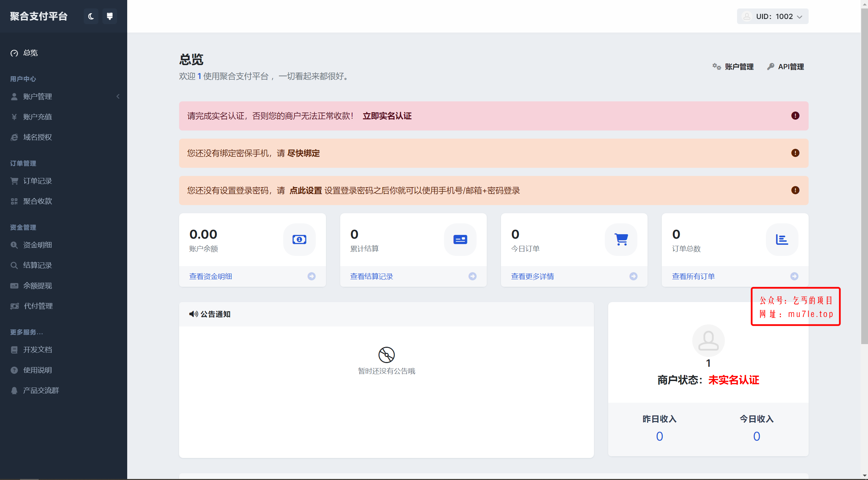Click 尽快绑定 to bind security phone
Screen dimensions: 868x480
(x=304, y=153)
